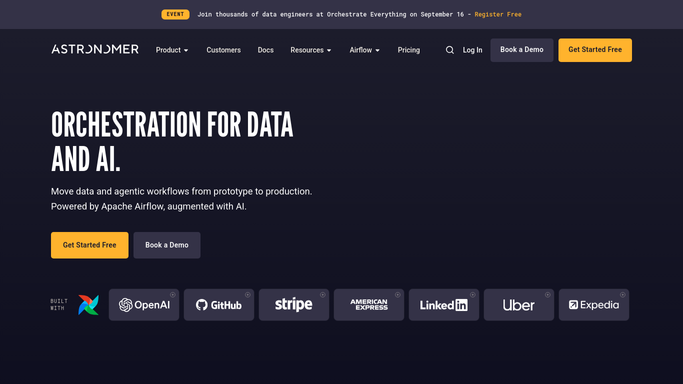Click yellow Get Started Free in header

[595, 50]
